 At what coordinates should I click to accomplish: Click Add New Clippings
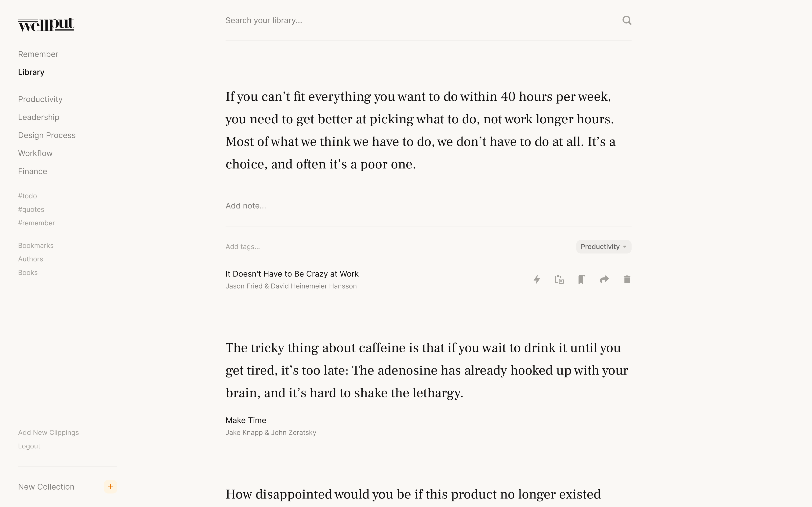click(x=49, y=433)
